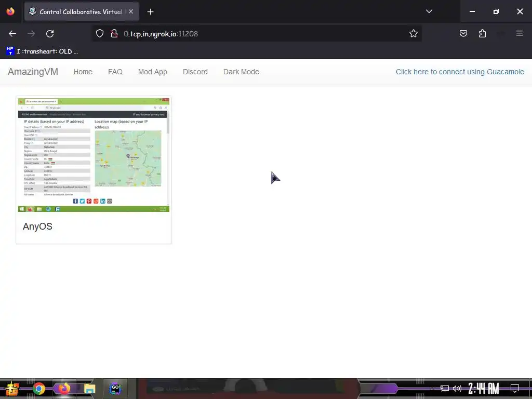Screen dimensions: 532x399
Task: Minimize the Firefox window
Action: click(x=472, y=11)
